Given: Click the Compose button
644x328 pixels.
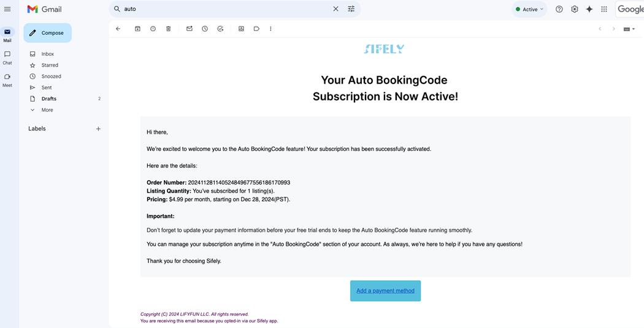Looking at the screenshot, I should pyautogui.click(x=48, y=33).
